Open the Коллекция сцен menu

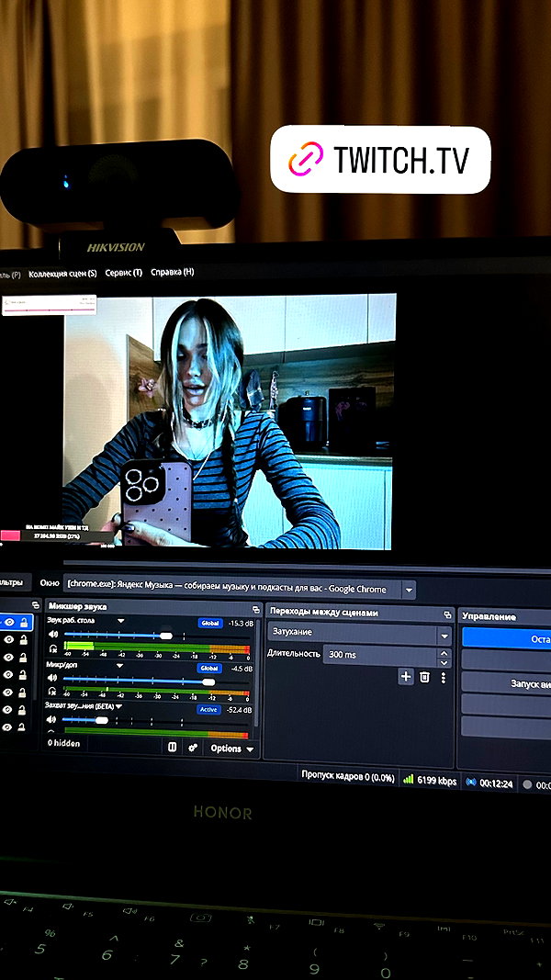(x=62, y=274)
